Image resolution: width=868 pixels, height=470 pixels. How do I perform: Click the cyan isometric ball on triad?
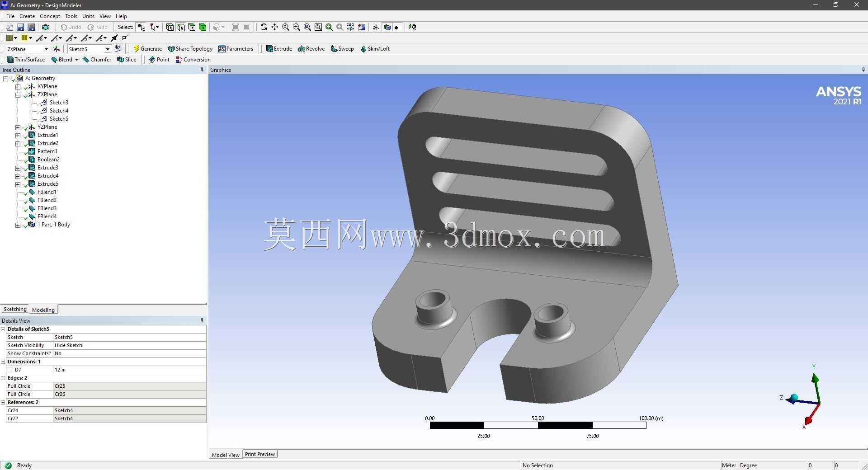pyautogui.click(x=794, y=398)
